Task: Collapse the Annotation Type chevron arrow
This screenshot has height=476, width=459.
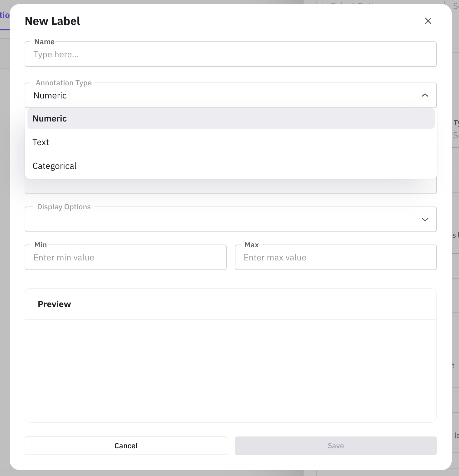Action: coord(425,95)
